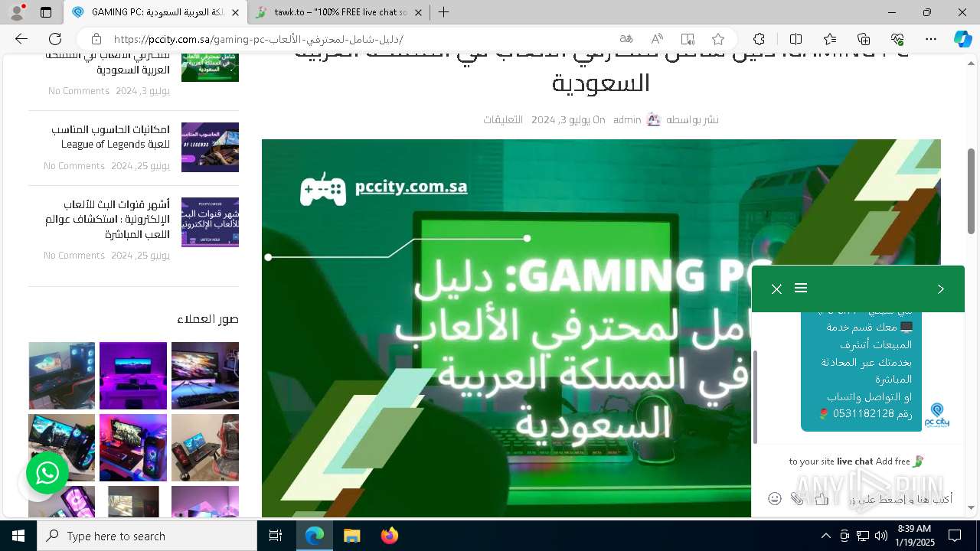Screen dimensions: 980x551
Task: Click the page vertical scrollbar
Action: pyautogui.click(x=971, y=191)
